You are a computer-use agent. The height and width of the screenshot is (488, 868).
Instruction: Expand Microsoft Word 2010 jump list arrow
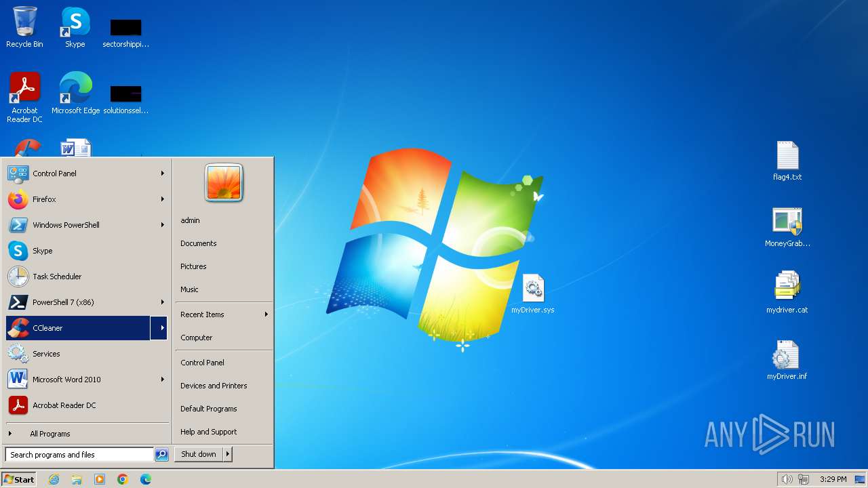(162, 380)
